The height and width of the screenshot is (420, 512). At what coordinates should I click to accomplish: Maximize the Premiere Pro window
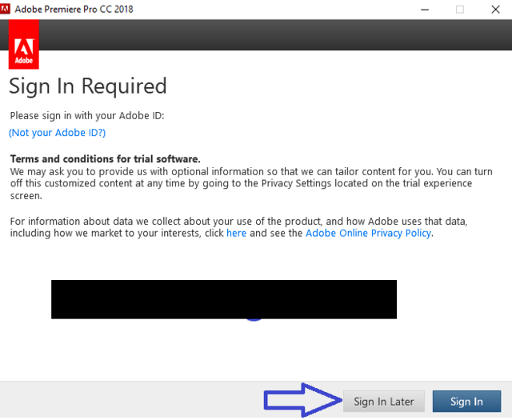460,9
